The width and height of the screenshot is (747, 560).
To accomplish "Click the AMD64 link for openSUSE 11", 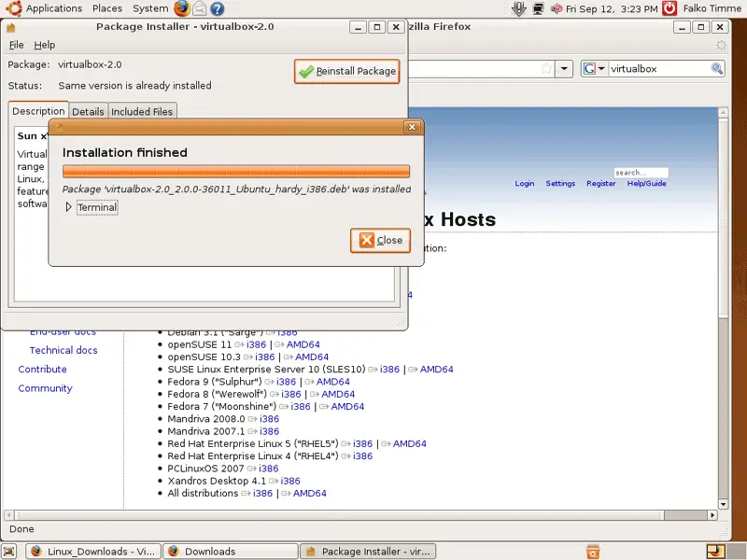I will tap(303, 344).
